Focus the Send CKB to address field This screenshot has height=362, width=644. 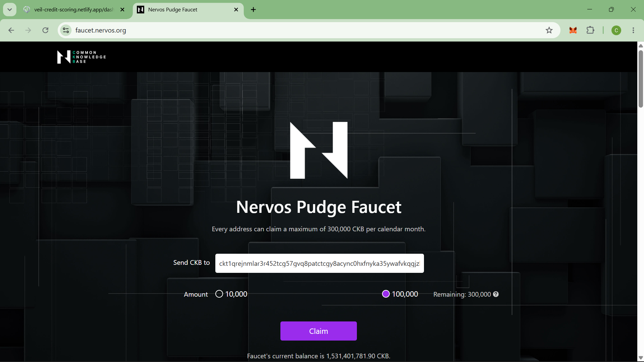coord(319,263)
